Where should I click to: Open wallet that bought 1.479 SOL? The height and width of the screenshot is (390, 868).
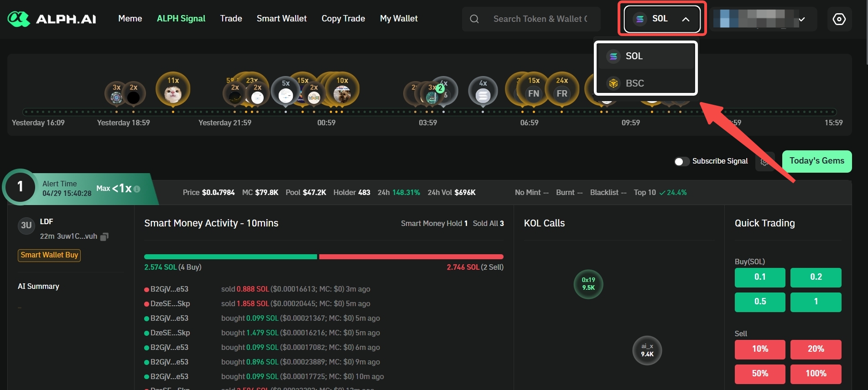click(x=170, y=333)
